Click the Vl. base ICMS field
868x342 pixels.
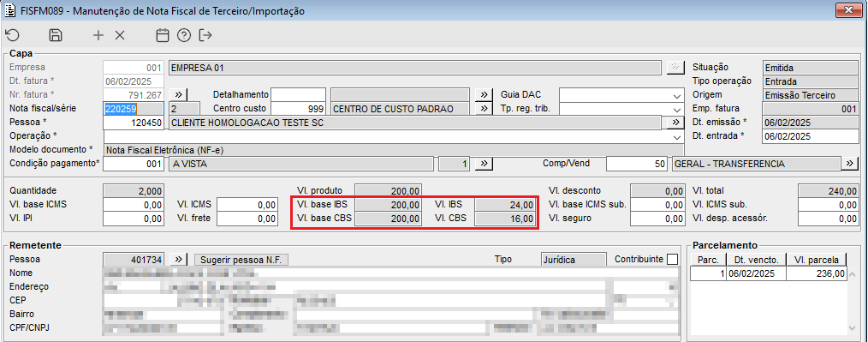tap(134, 205)
